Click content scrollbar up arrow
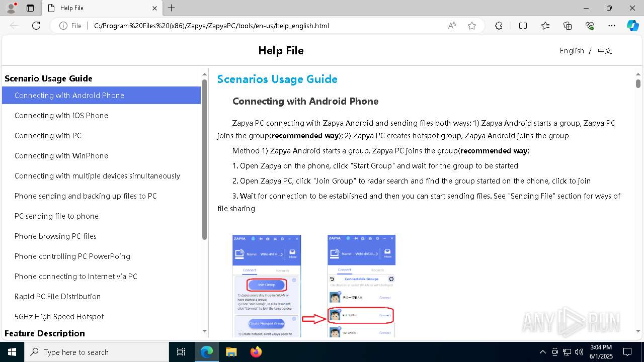Screen dimensions: 644x362 (638, 74)
